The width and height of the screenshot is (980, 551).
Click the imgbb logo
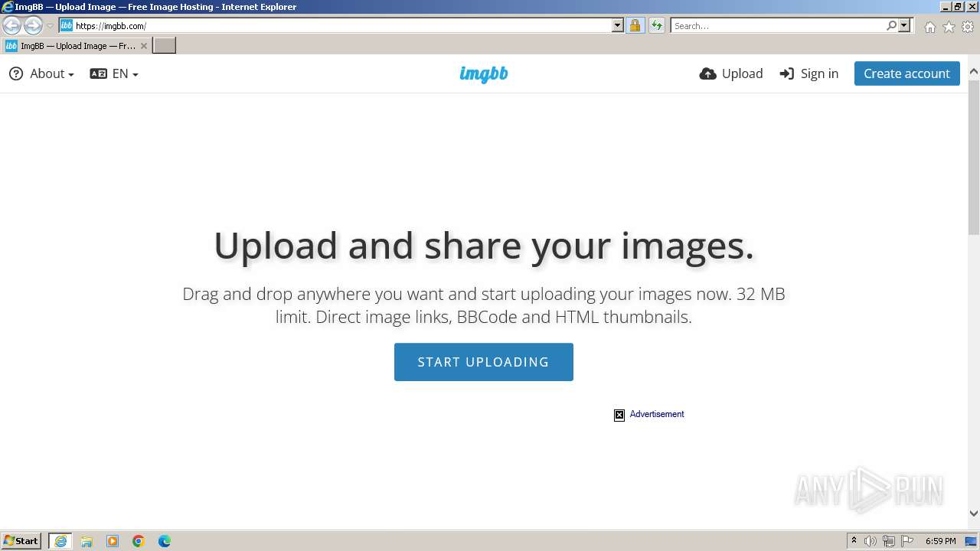(484, 73)
